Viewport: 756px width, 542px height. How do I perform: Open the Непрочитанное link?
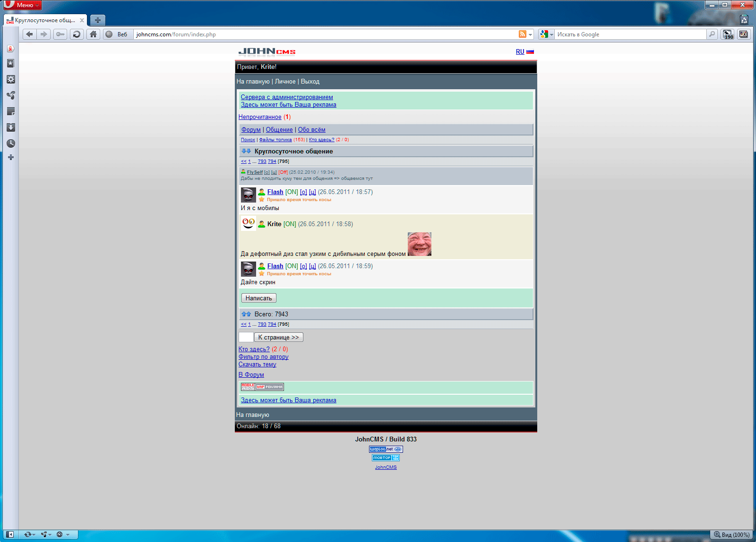260,117
